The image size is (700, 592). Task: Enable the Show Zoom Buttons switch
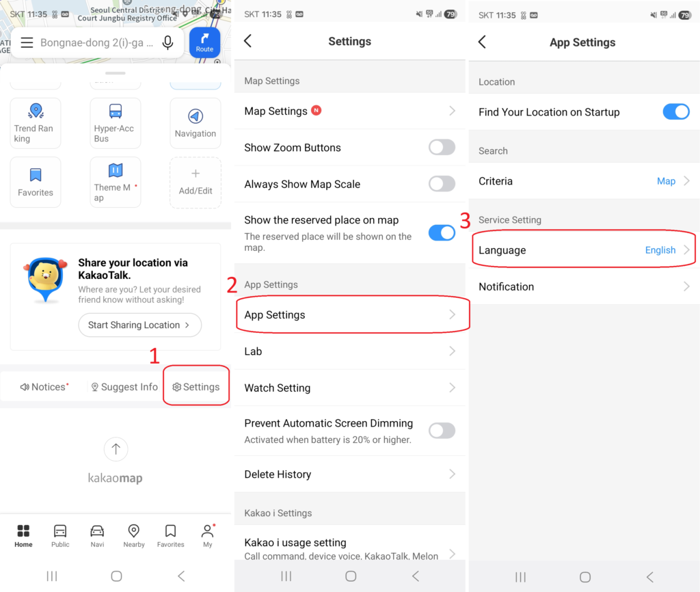click(x=442, y=147)
